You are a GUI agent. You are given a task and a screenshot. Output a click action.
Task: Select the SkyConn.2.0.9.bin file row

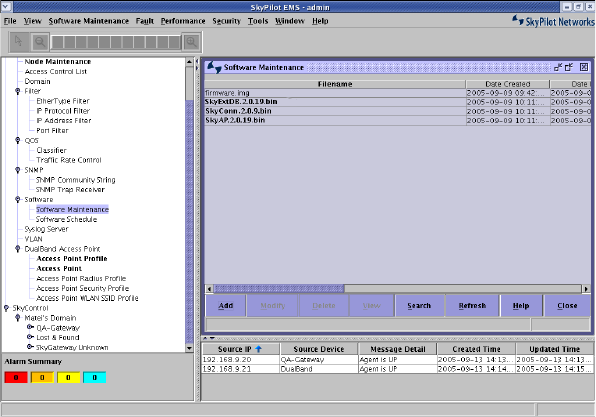point(398,111)
